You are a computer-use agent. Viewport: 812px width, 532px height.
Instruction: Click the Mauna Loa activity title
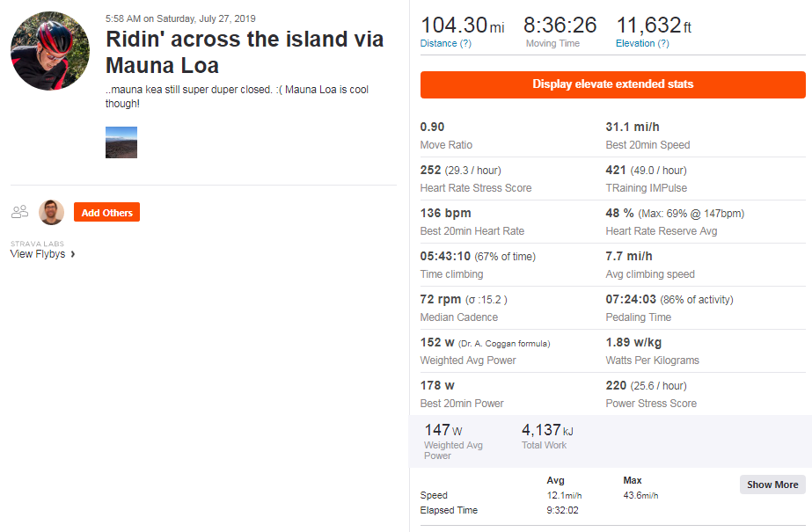click(245, 53)
